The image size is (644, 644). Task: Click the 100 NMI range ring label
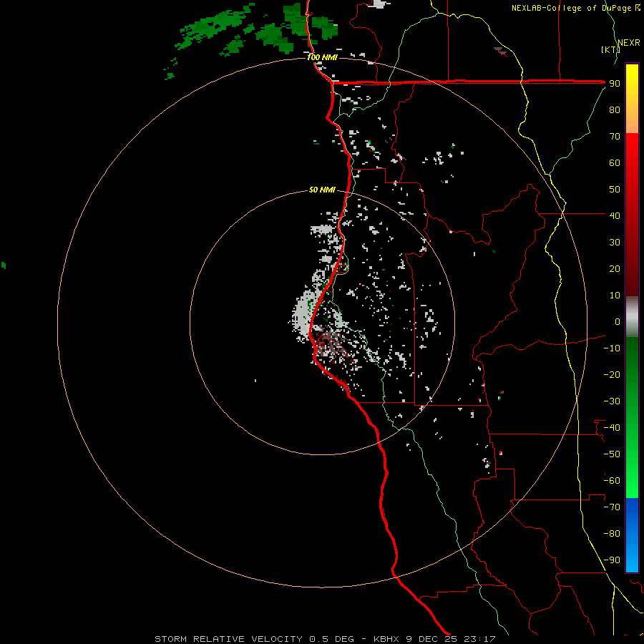point(323,57)
